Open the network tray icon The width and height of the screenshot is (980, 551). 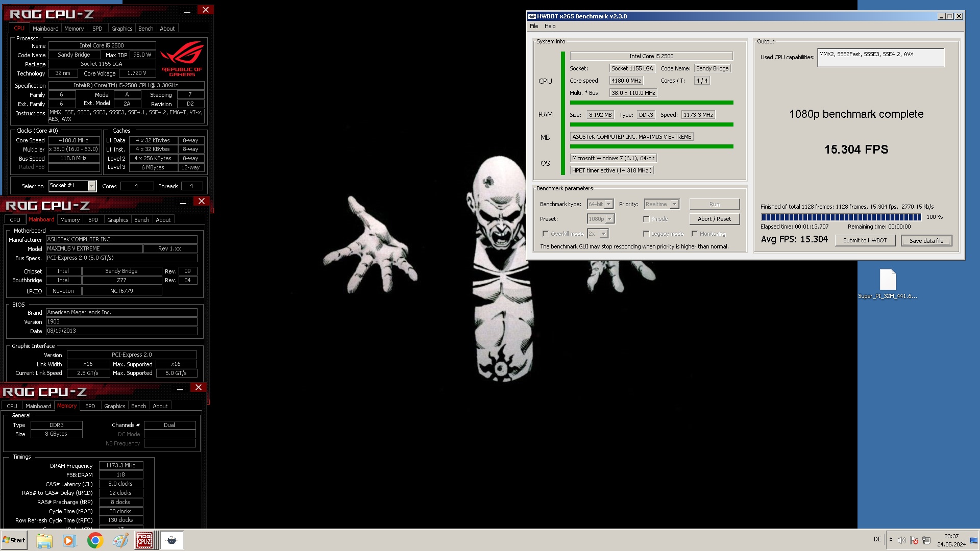(926, 540)
